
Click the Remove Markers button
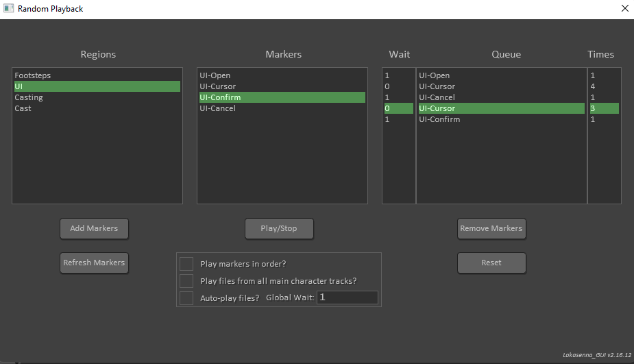click(491, 229)
